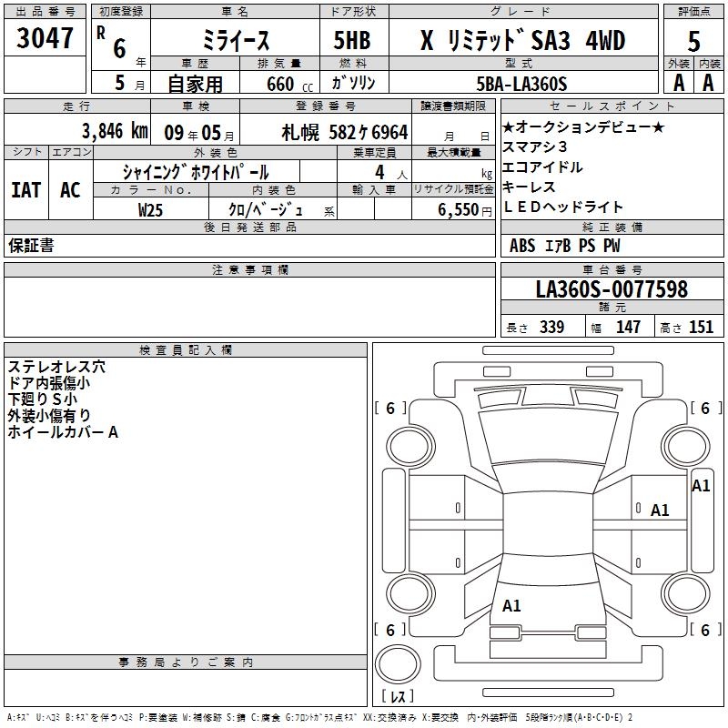
Task: Click the interior grade A under 内装
Action: coord(708,83)
